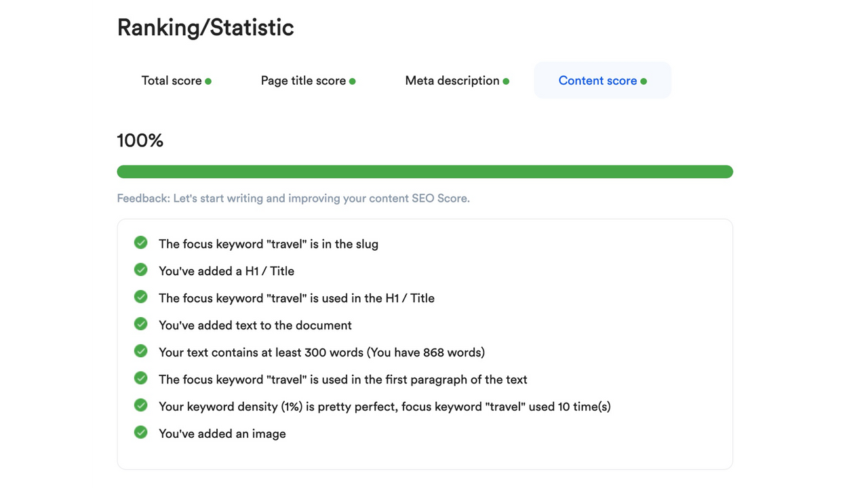Toggle the green status dot beside Total score

click(209, 81)
